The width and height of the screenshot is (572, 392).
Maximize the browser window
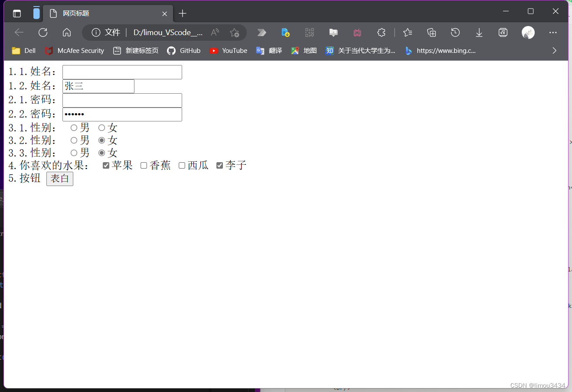tap(530, 11)
